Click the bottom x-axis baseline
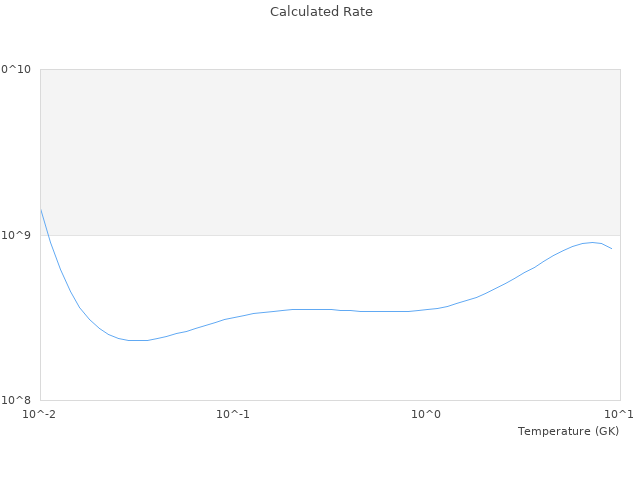 pyautogui.click(x=330, y=400)
